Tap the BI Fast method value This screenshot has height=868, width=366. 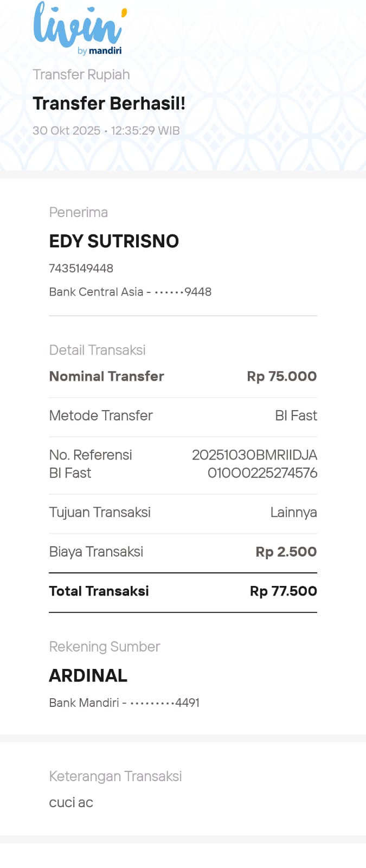296,416
